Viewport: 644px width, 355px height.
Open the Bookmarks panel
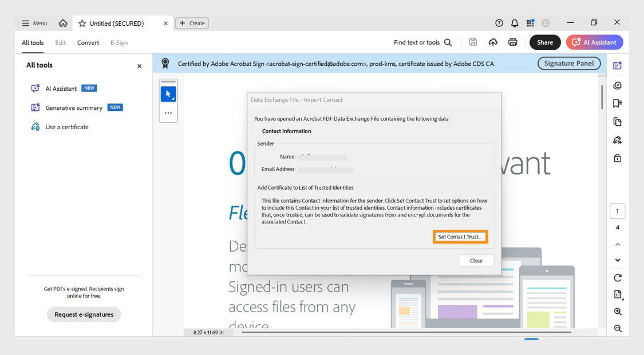coord(617,103)
